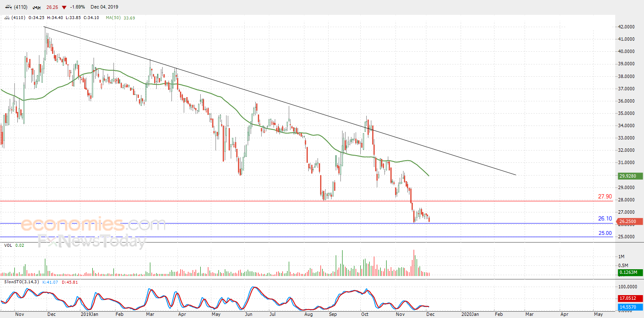Click the VOL indicator label

click(8, 245)
